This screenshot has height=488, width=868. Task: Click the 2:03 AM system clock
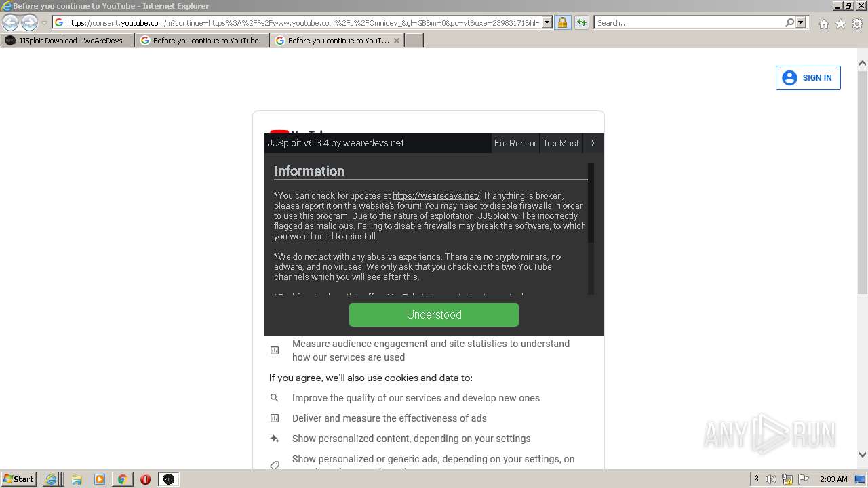point(833,479)
